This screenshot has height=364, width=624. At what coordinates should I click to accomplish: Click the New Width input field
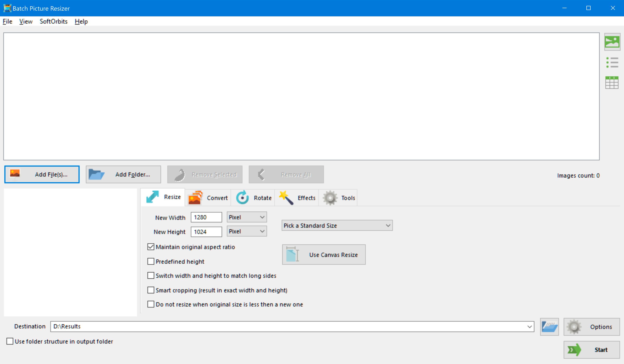point(206,217)
